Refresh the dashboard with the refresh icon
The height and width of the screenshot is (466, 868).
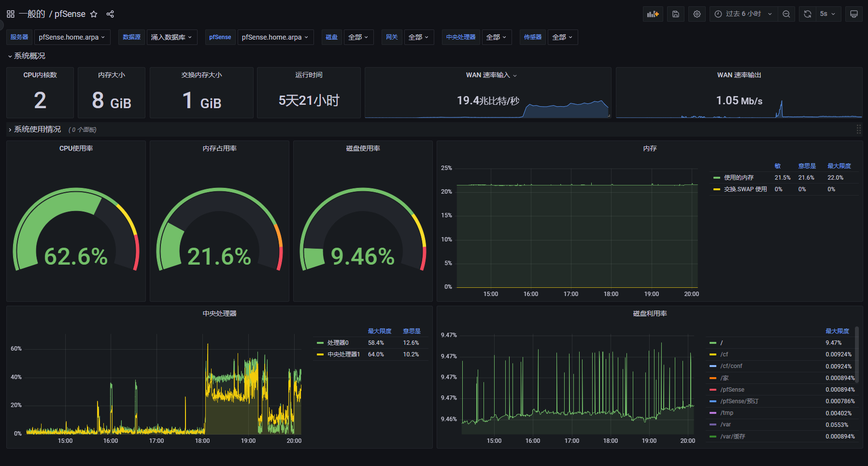807,14
